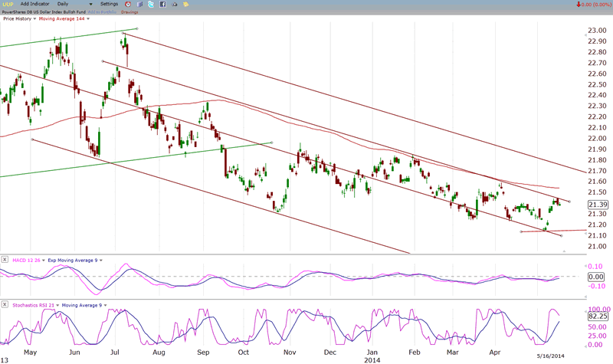Screen dimensions: 613x364
Task: Click the UUP ticker symbol
Action: (x=8, y=5)
